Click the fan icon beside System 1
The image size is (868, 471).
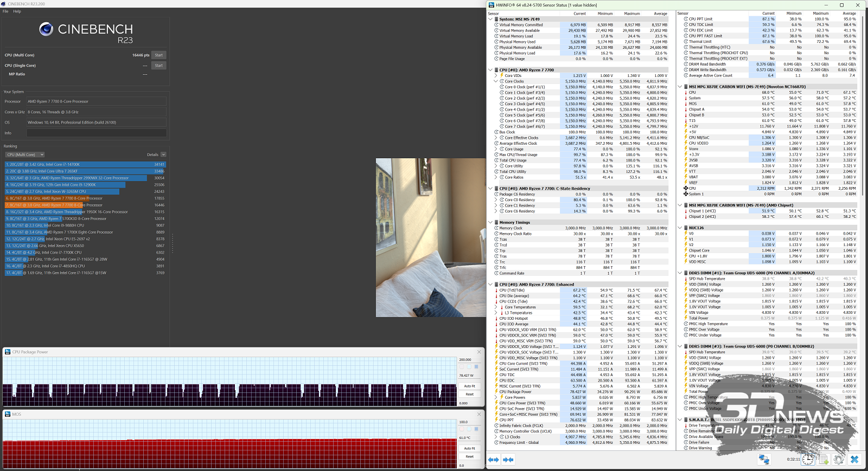(686, 194)
